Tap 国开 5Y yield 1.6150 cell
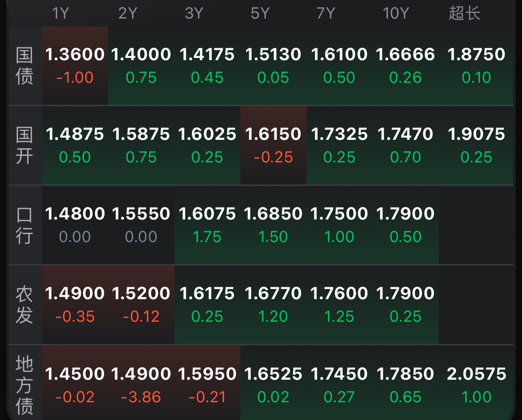This screenshot has height=420, width=522. pos(273,146)
